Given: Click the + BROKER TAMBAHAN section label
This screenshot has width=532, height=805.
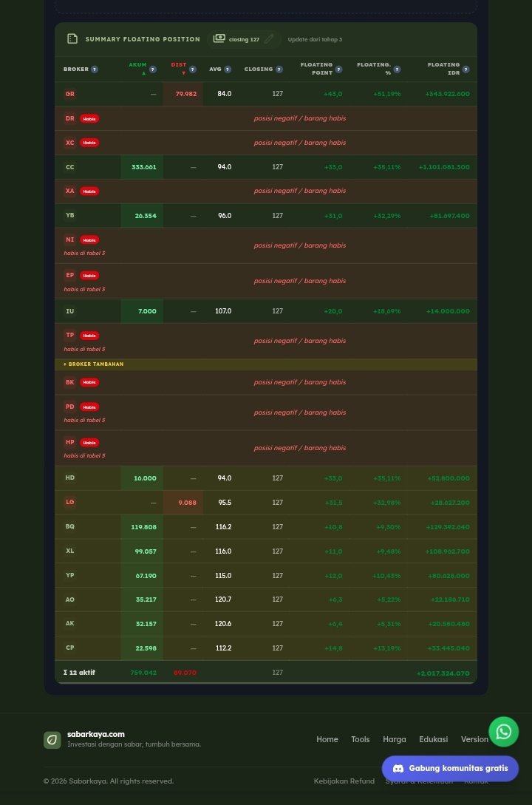Looking at the screenshot, I should pos(93,364).
